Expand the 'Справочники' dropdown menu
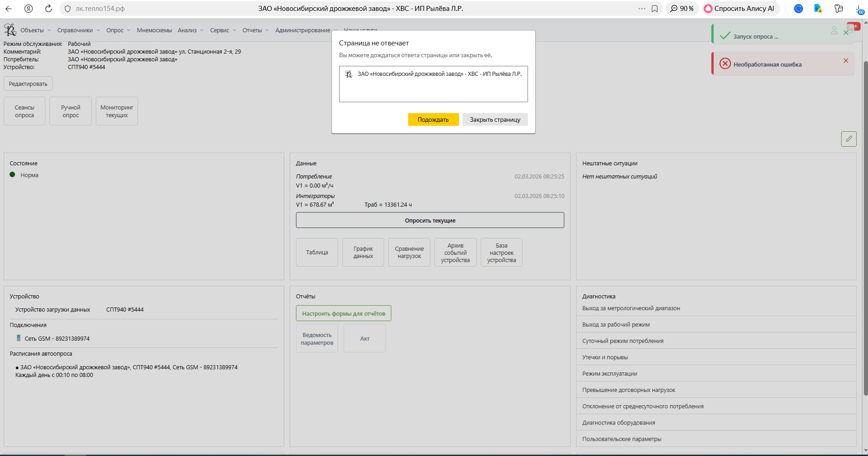The height and width of the screenshot is (456, 868). click(78, 30)
